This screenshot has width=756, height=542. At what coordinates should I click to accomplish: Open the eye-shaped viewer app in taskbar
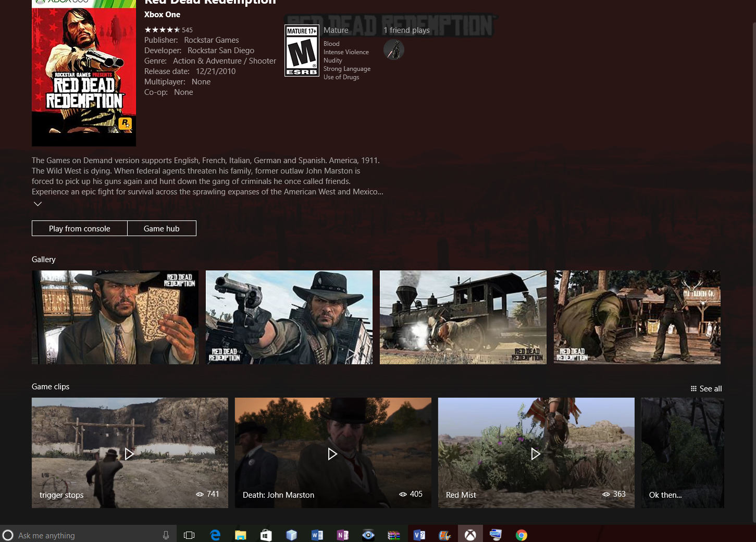point(368,535)
